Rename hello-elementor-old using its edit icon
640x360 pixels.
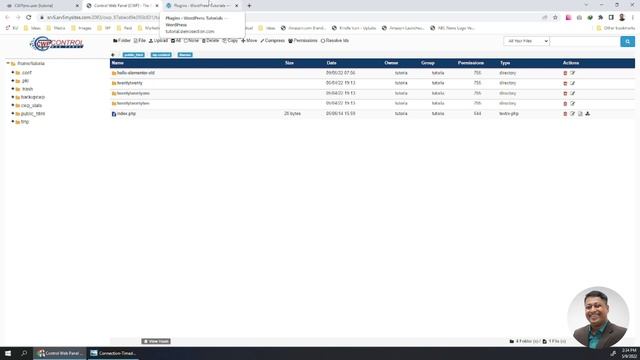573,73
